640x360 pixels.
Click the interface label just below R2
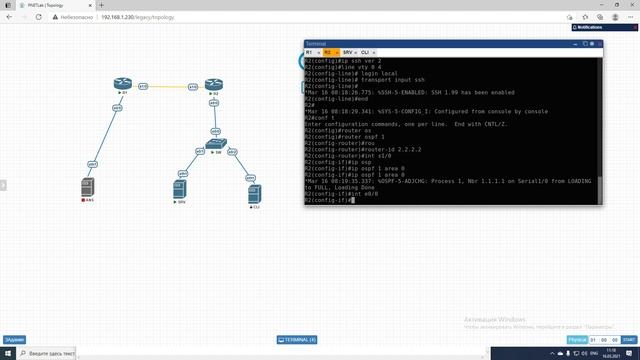(x=214, y=103)
